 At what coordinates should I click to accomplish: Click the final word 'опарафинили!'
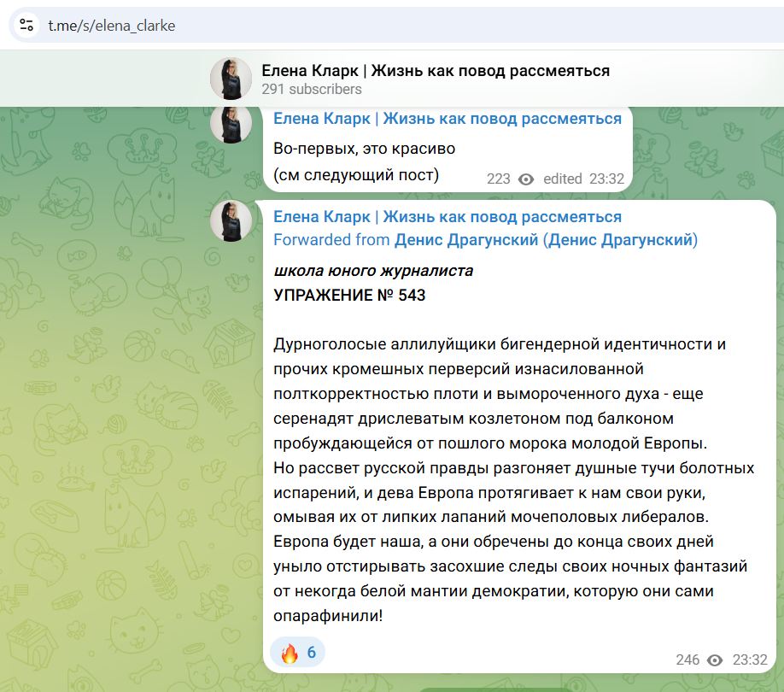tap(328, 615)
